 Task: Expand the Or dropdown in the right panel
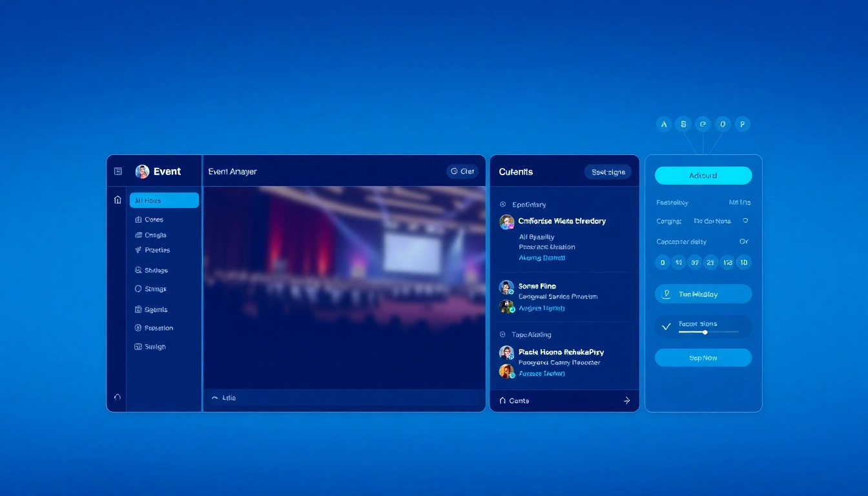743,241
